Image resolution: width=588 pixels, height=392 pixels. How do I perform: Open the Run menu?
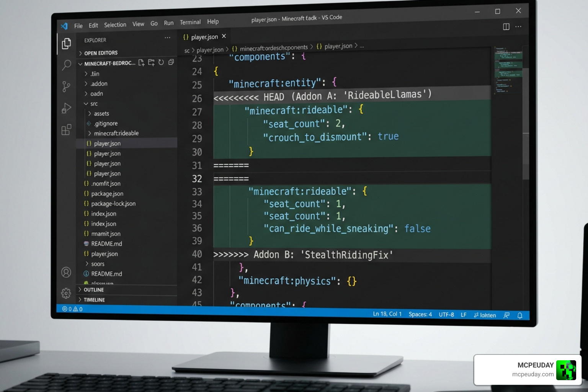tap(168, 23)
